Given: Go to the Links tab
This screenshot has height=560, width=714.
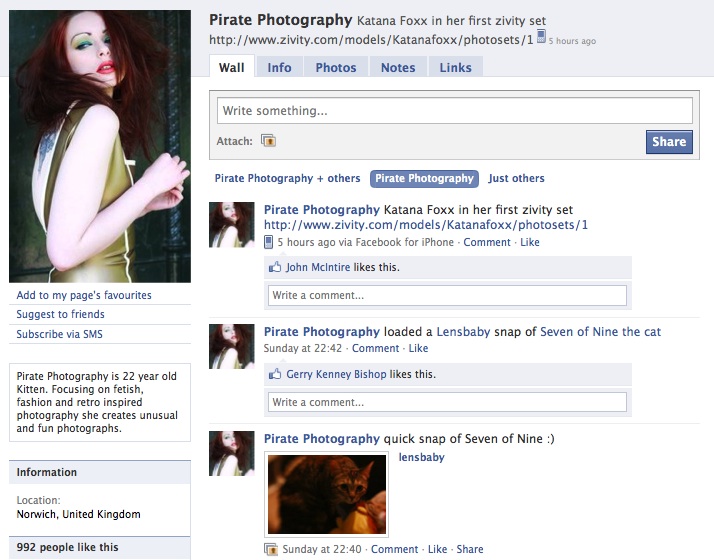Looking at the screenshot, I should coord(455,67).
